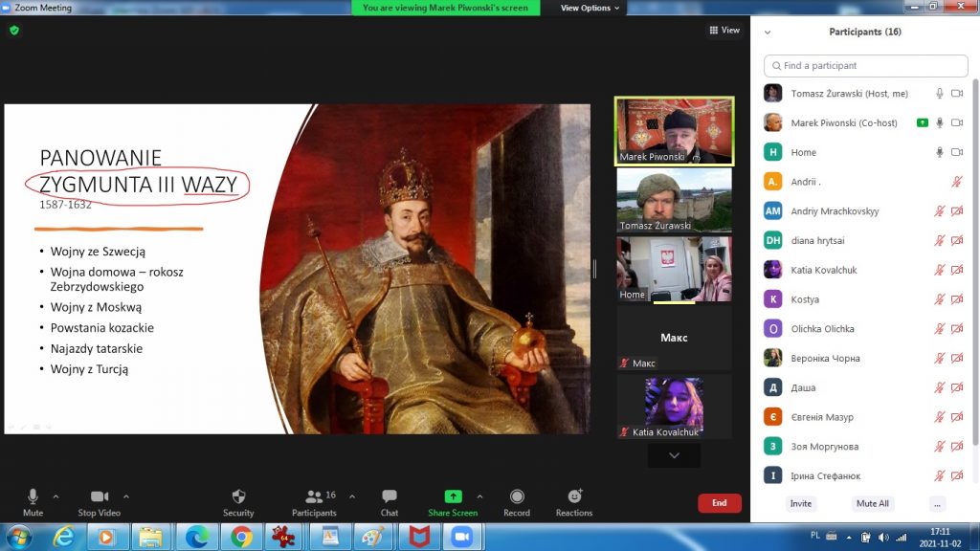Viewport: 980px width, 551px height.
Task: Click the Find a participant search field
Action: pos(866,66)
